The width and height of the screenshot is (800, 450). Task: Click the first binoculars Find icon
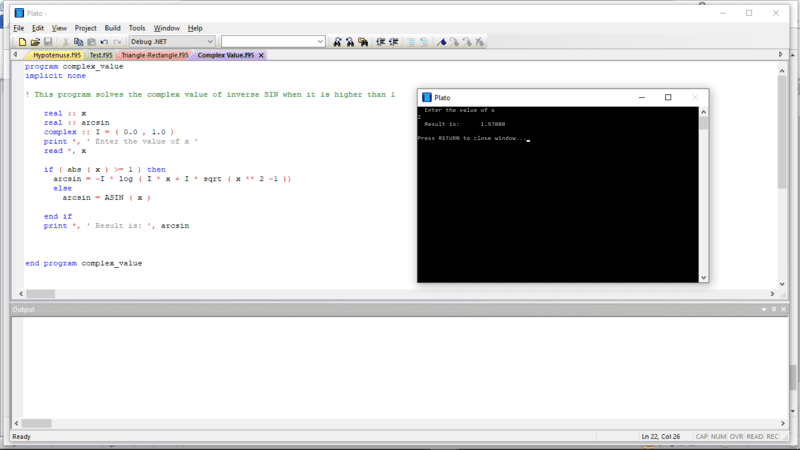337,42
